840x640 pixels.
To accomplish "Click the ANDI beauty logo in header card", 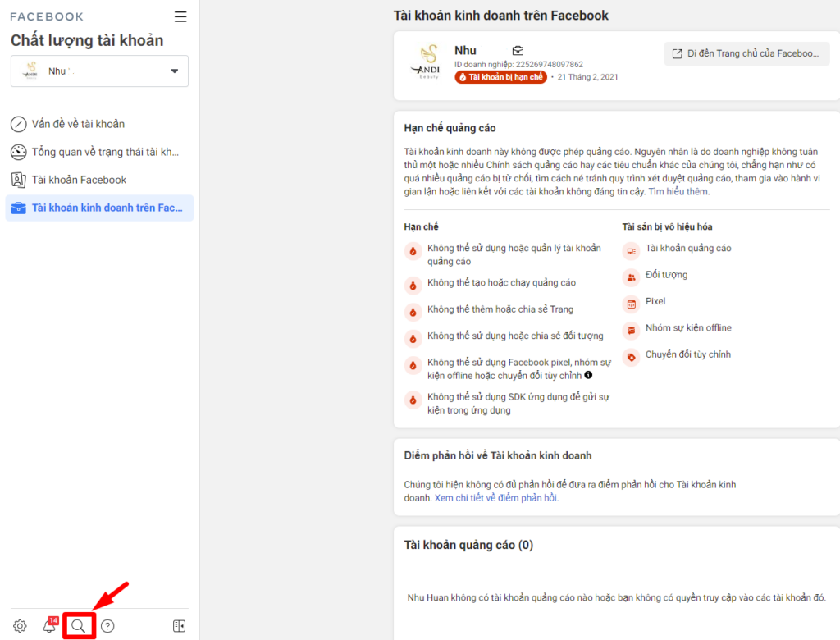I will coord(427,62).
